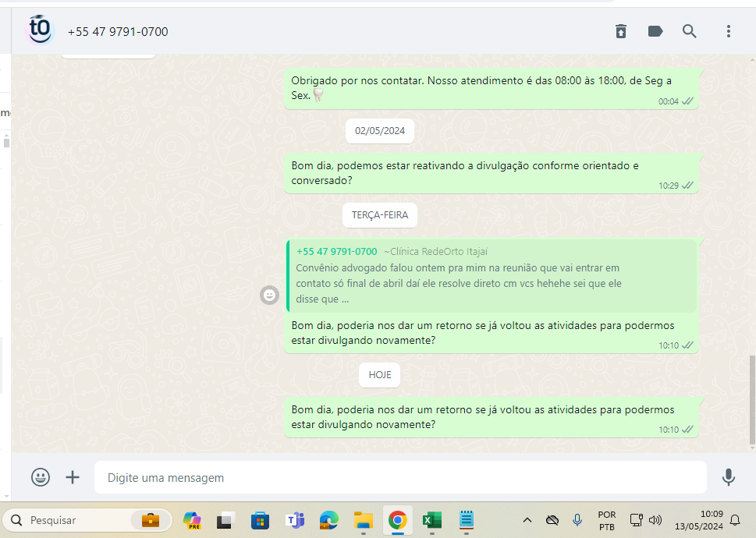The width and height of the screenshot is (756, 538).
Task: Click the 02/05/2024 date chip
Action: pyautogui.click(x=379, y=131)
